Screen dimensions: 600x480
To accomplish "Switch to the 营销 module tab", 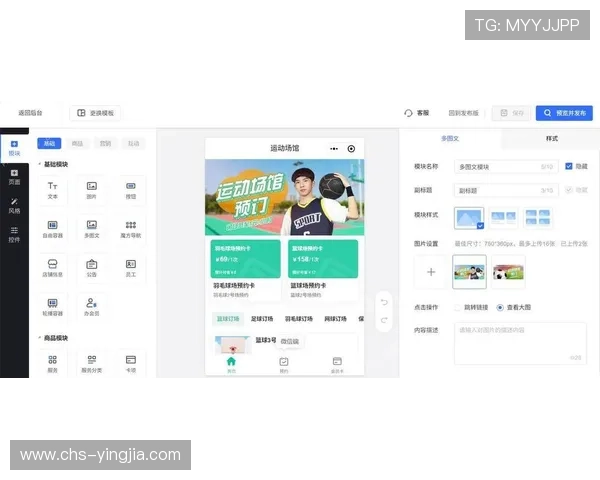I will tap(105, 144).
